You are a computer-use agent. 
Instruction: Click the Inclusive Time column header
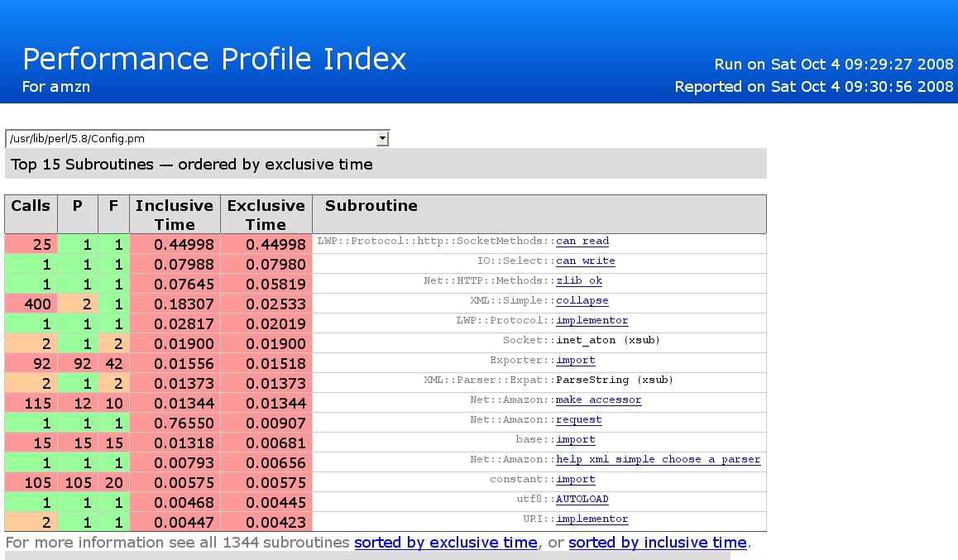[175, 214]
